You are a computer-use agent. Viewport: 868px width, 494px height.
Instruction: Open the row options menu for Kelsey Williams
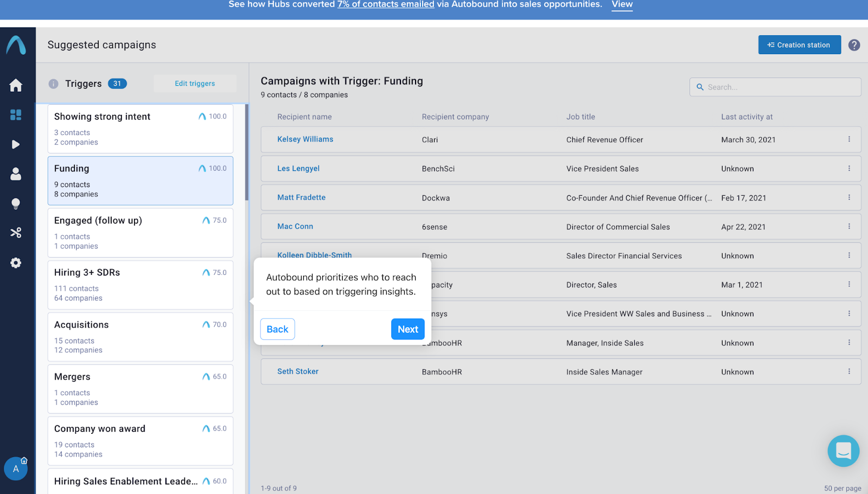[849, 139]
